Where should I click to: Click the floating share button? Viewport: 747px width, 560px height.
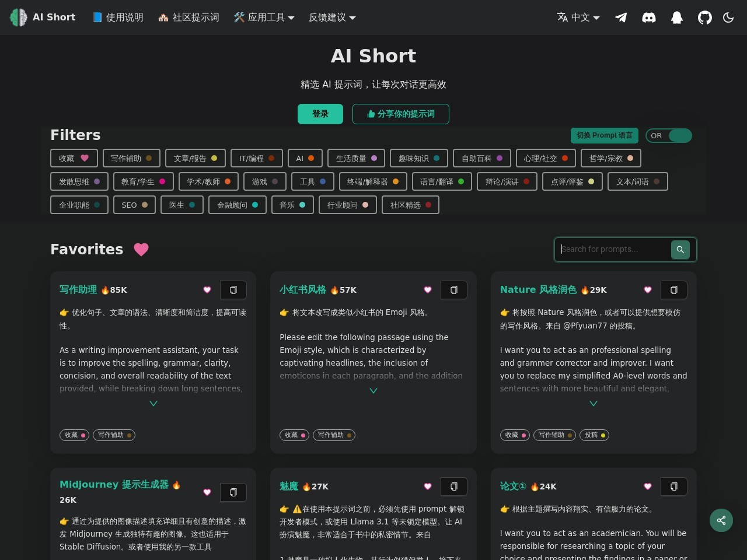[721, 520]
